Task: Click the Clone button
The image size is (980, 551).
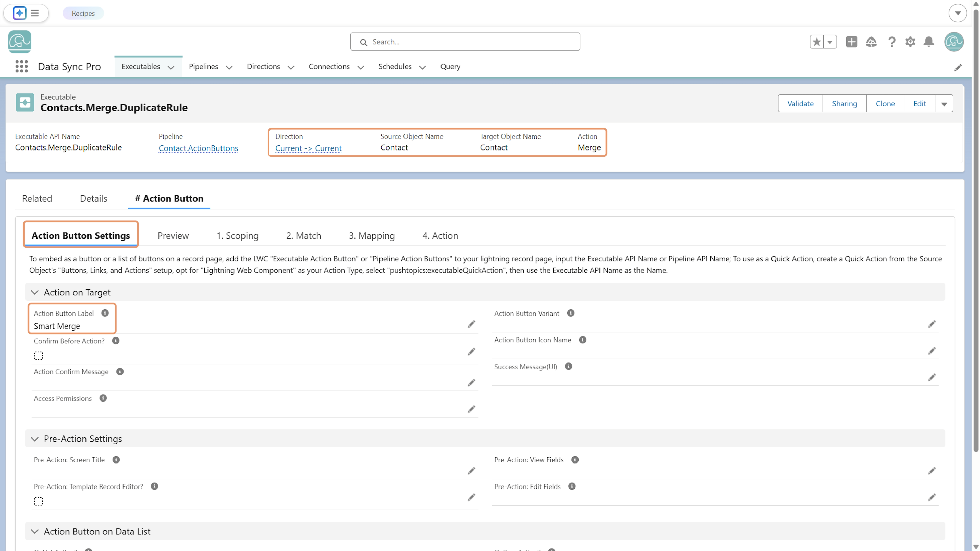Action: (885, 104)
